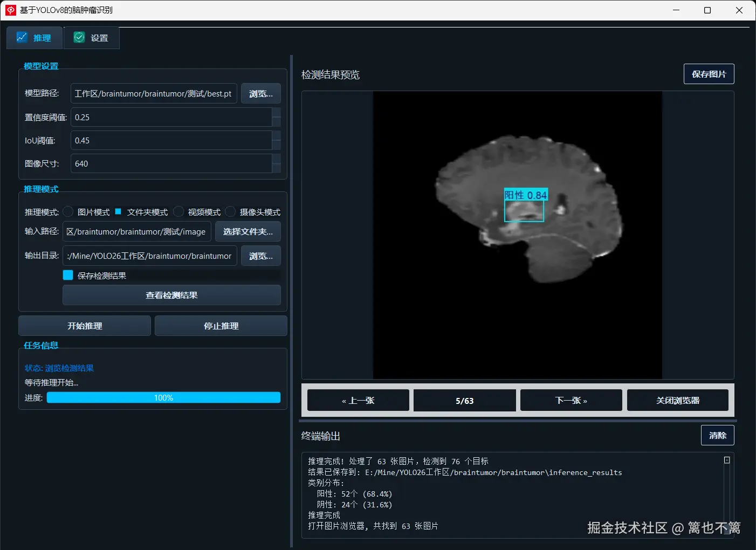Click 浏览... next to the model path
This screenshot has height=550, width=756.
tap(260, 93)
